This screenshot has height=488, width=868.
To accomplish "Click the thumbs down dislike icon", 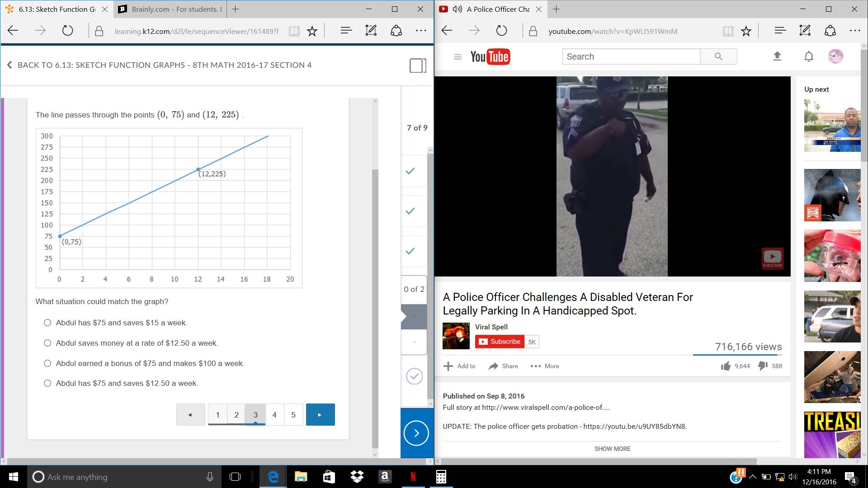I will pos(763,366).
